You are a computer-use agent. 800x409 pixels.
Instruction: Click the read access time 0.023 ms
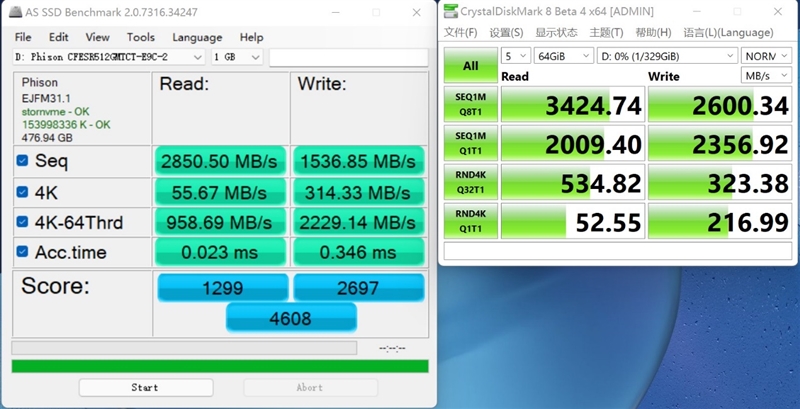click(219, 251)
